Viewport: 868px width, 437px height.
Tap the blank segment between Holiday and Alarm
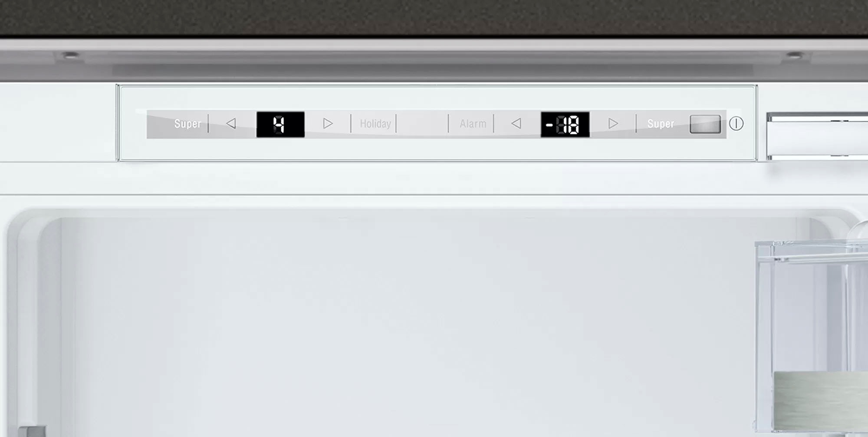422,124
